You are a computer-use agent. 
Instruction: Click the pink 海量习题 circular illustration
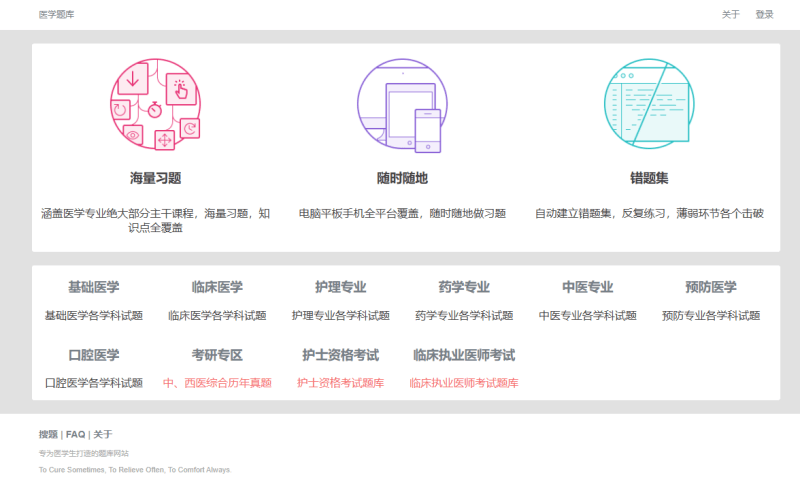coord(156,104)
